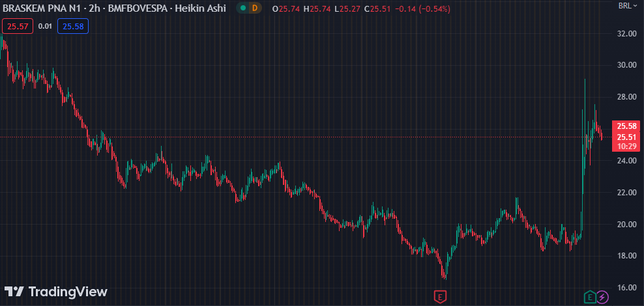Click the orange D delayed data badge
This screenshot has height=306, width=644.
(255, 8)
